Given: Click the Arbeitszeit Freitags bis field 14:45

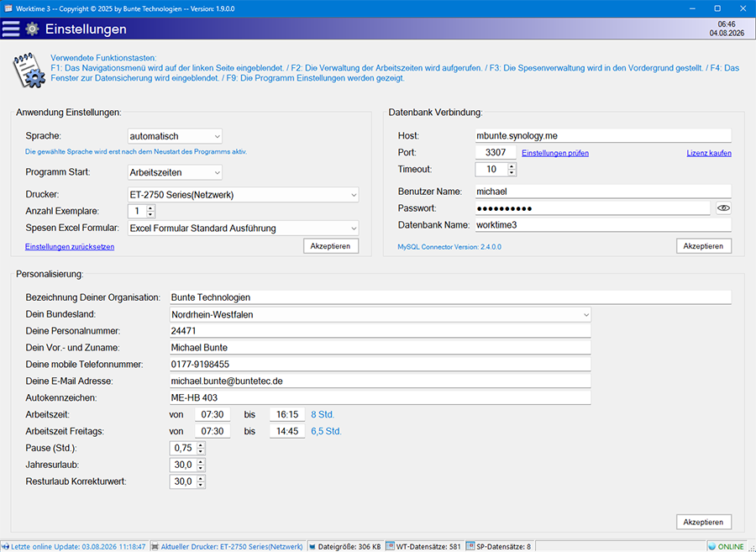Looking at the screenshot, I should 287,431.
